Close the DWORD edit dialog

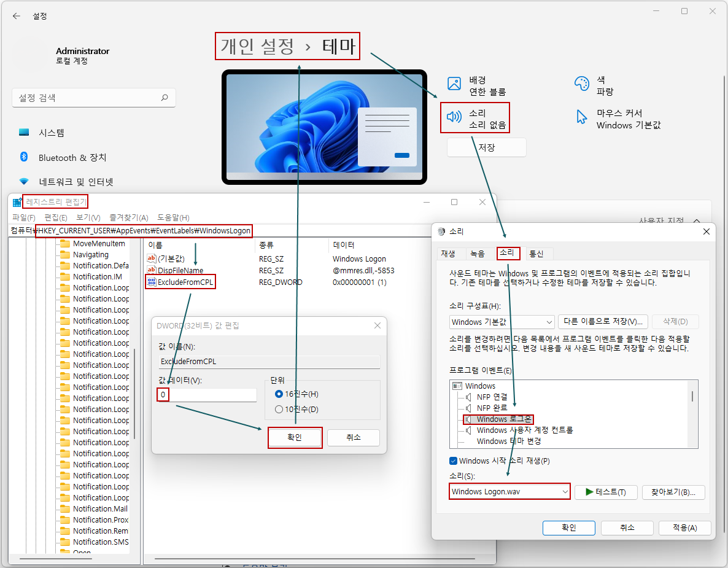(378, 325)
